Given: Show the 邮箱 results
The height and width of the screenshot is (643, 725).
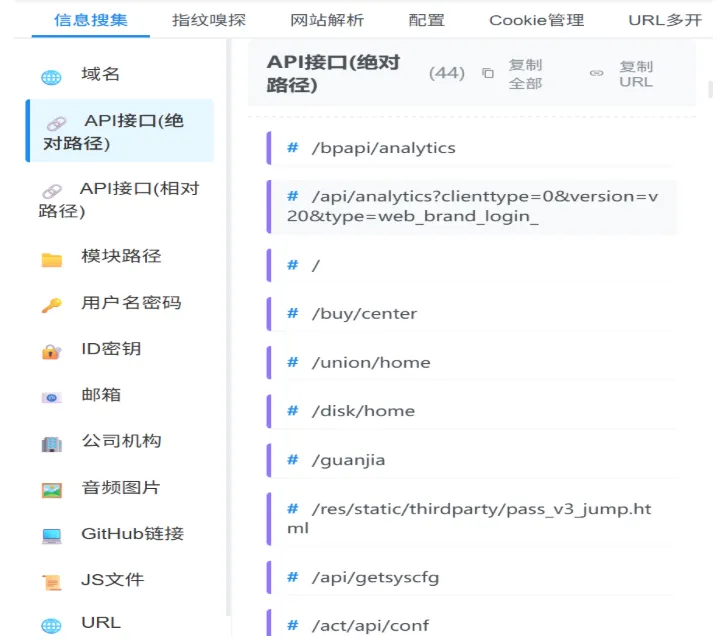Looking at the screenshot, I should pyautogui.click(x=101, y=395).
